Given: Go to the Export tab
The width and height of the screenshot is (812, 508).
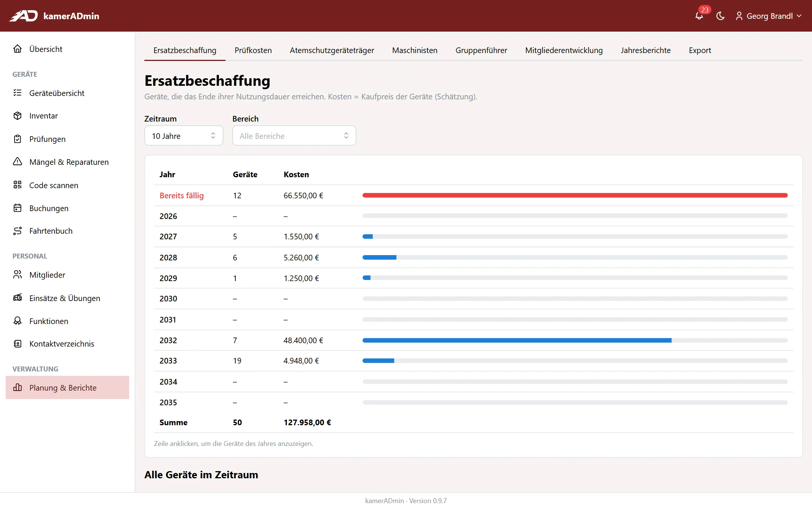Looking at the screenshot, I should click(700, 50).
